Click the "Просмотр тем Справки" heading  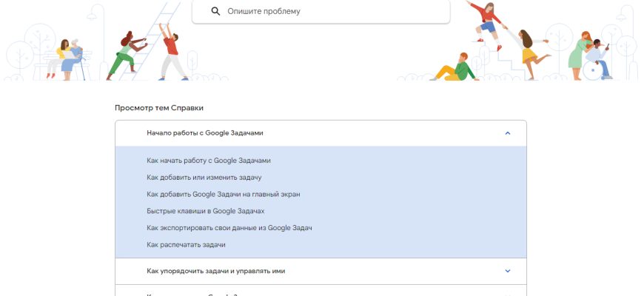tap(158, 108)
